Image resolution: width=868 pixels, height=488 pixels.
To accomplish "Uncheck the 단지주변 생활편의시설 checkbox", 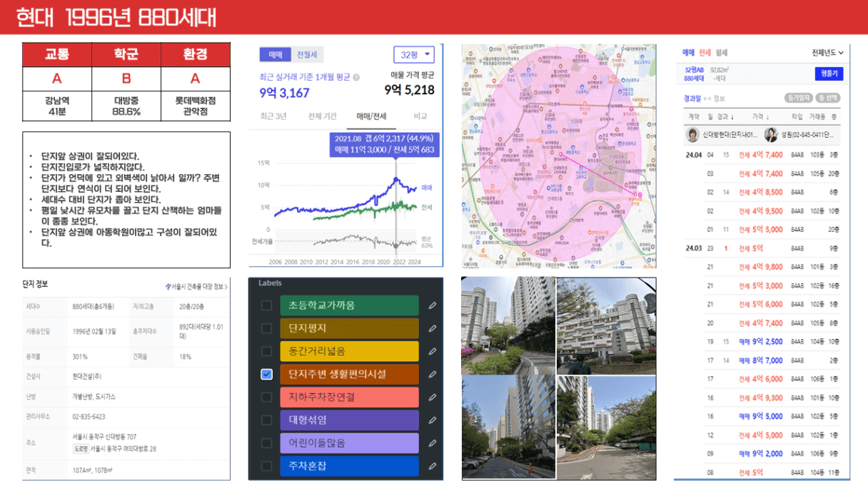I will (x=266, y=374).
